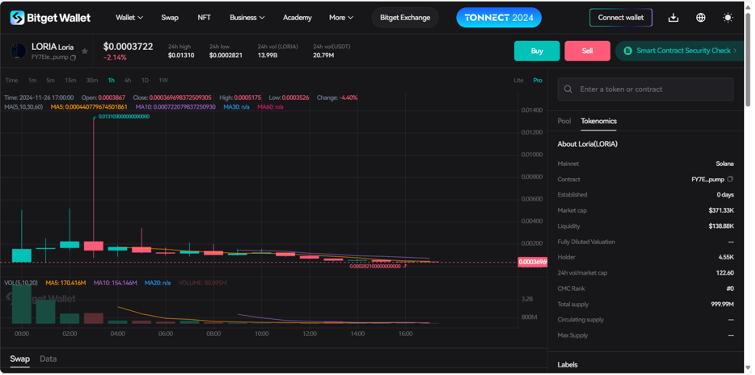Click the VOL(5,10,20) indicator label
Viewport: 755px width, 375px height.
(21, 283)
